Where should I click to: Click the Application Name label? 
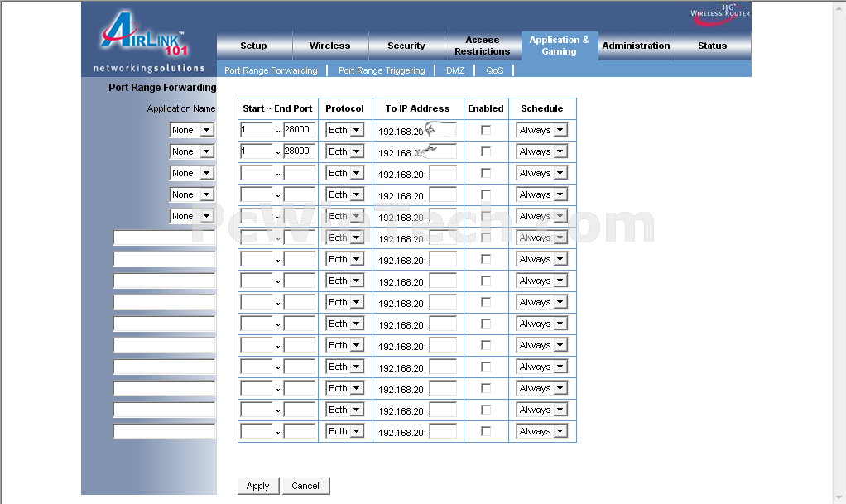point(181,108)
